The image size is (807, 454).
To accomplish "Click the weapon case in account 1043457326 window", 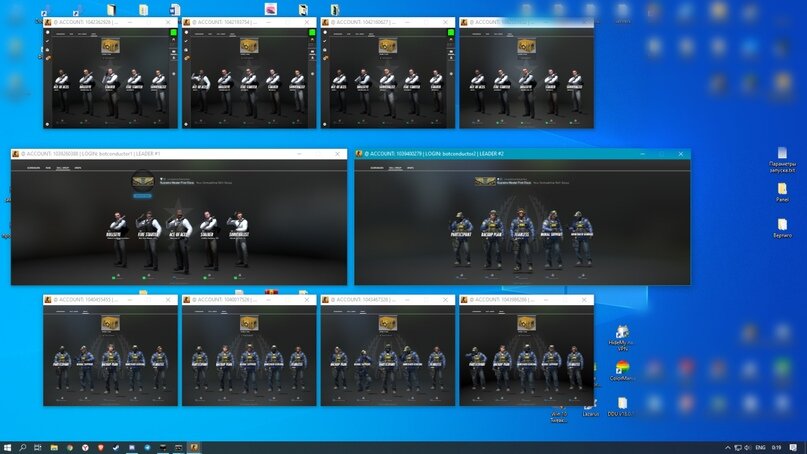I will (388, 323).
